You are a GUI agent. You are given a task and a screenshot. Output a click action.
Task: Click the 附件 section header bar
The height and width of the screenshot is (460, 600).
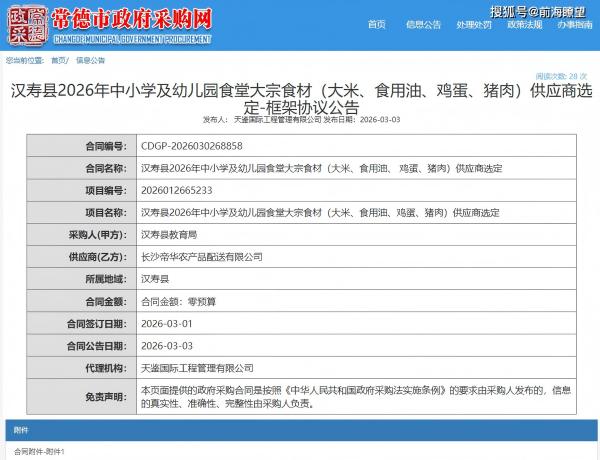[x=300, y=430]
